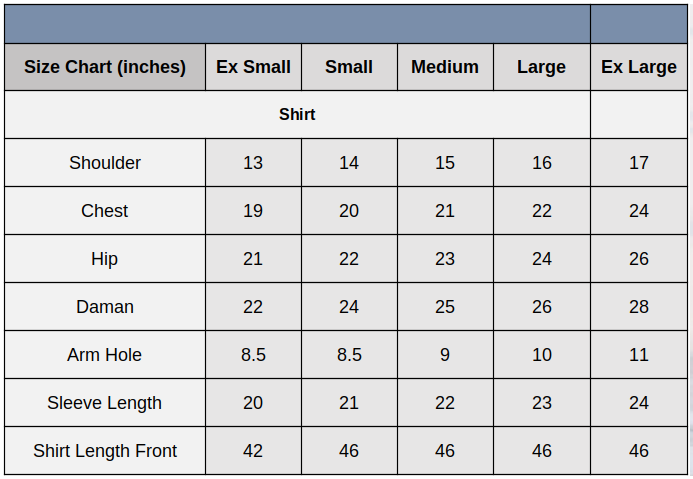This screenshot has height=479, width=693.
Task: Click the Medium Arm Hole value 9
Action: tap(445, 355)
